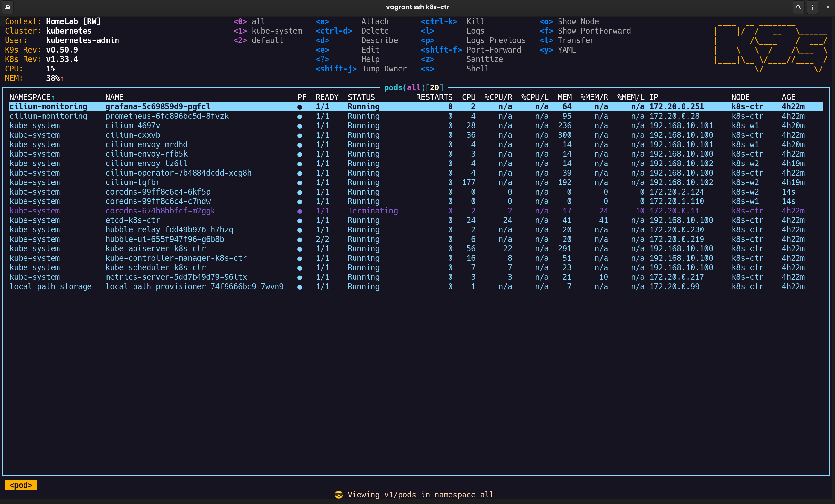The image size is (835, 504).
Task: Click the <d> Describe hint
Action: (x=357, y=40)
